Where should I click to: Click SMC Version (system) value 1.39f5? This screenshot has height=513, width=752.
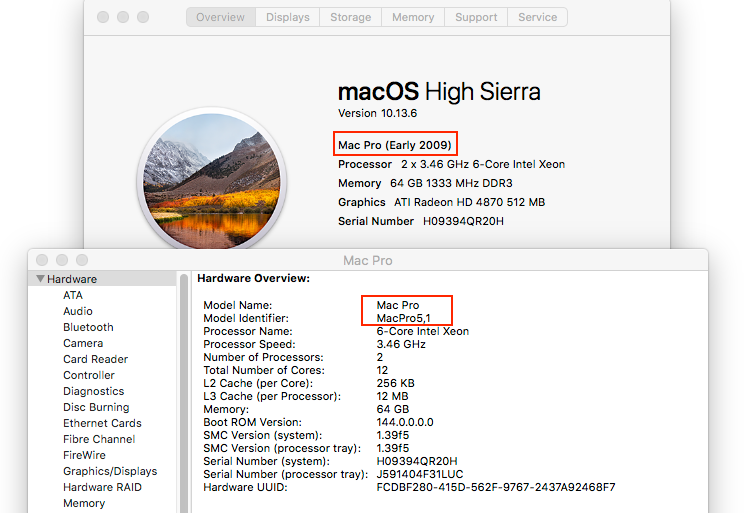[x=393, y=435]
